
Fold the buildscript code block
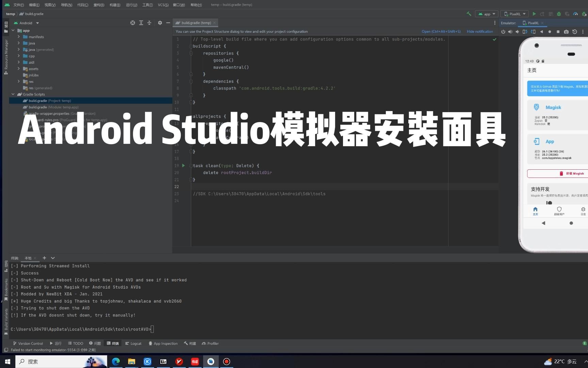(191, 46)
